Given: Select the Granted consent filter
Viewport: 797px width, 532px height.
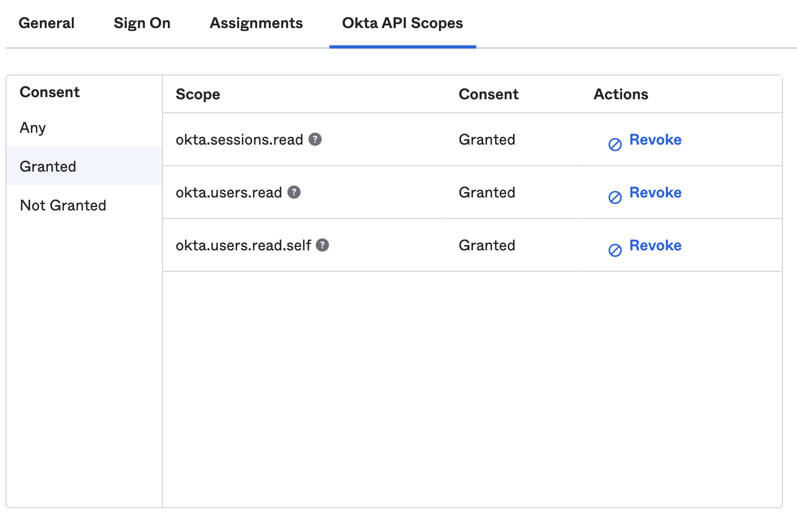Looking at the screenshot, I should click(48, 167).
